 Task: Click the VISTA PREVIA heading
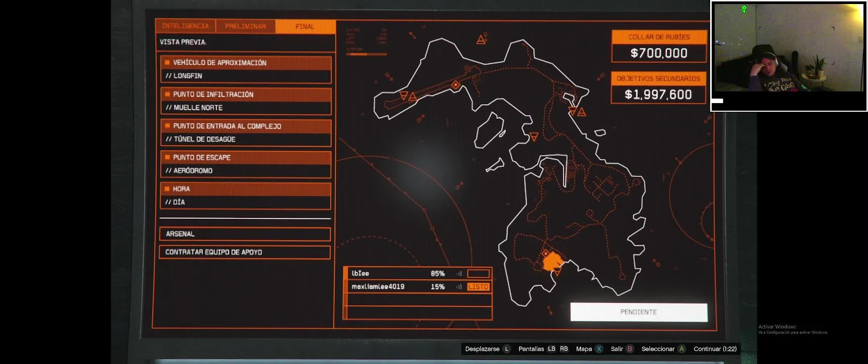pos(183,42)
